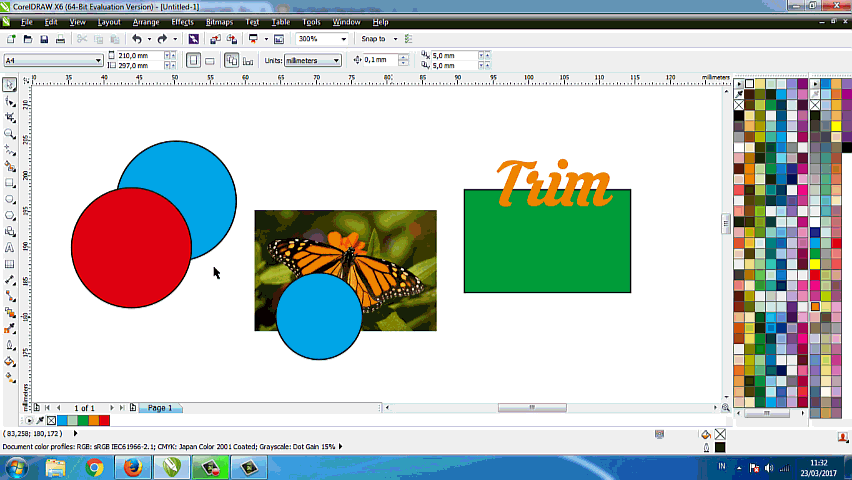Go to the first page arrow

click(x=47, y=408)
